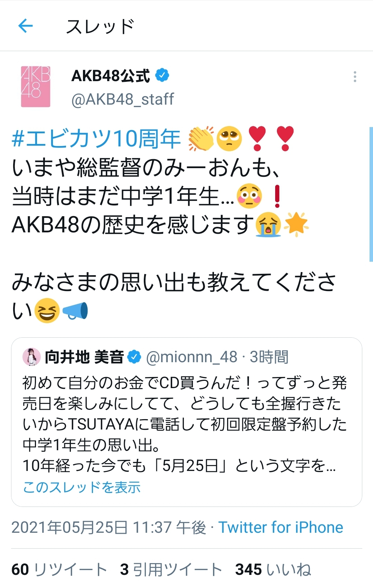
Task: Open 向井地美音's small profile avatar
Action: [x=32, y=357]
